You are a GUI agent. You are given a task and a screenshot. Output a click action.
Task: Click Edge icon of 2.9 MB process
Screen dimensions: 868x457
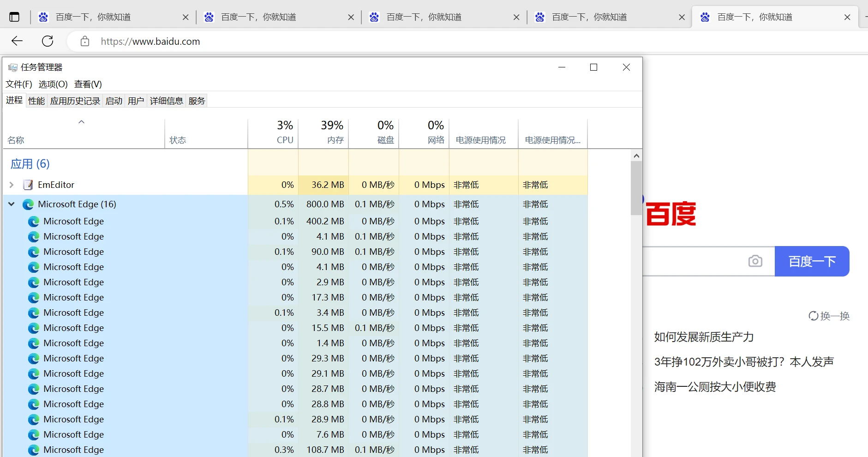(33, 283)
